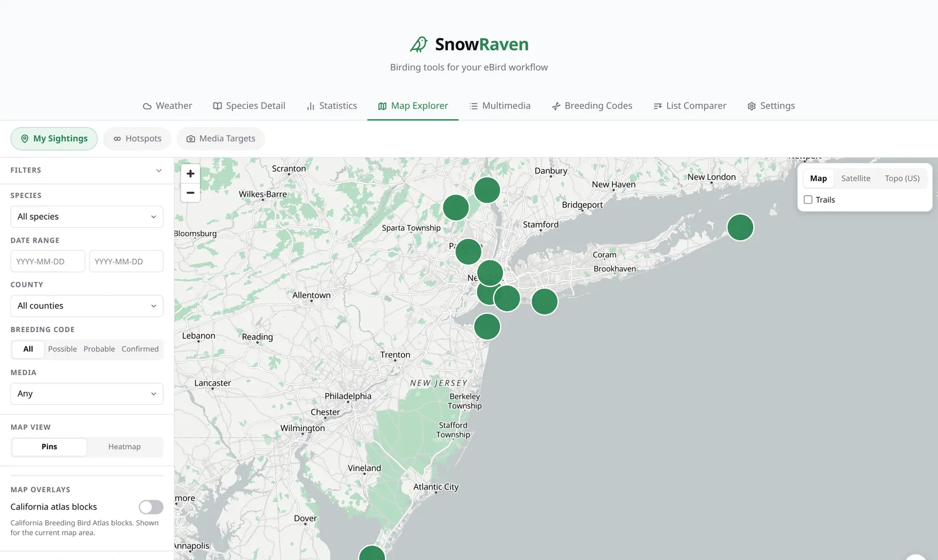Click the Atlantic City map label
The width and height of the screenshot is (938, 560).
[436, 487]
